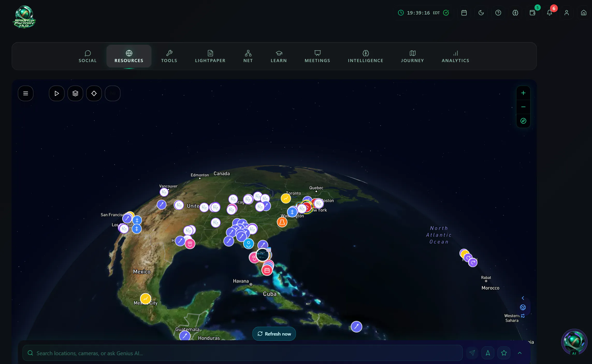Screen dimensions: 592x364
Task: Open the map hamburger menu
Action: (x=26, y=93)
